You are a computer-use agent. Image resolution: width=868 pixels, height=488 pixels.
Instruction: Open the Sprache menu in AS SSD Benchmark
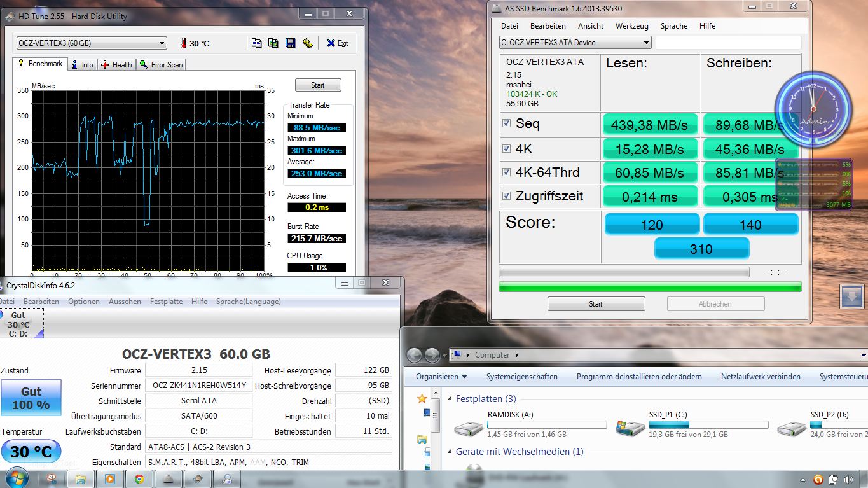[674, 26]
